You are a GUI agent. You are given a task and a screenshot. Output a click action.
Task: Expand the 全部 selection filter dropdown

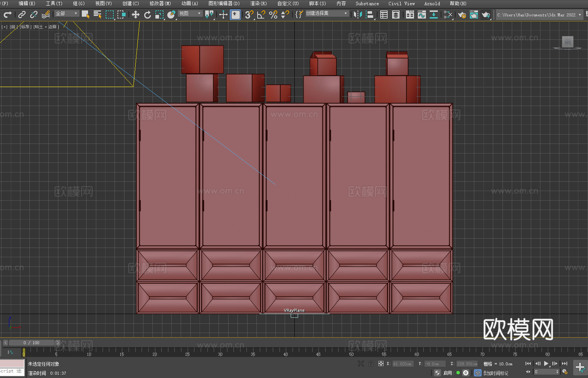[67, 13]
